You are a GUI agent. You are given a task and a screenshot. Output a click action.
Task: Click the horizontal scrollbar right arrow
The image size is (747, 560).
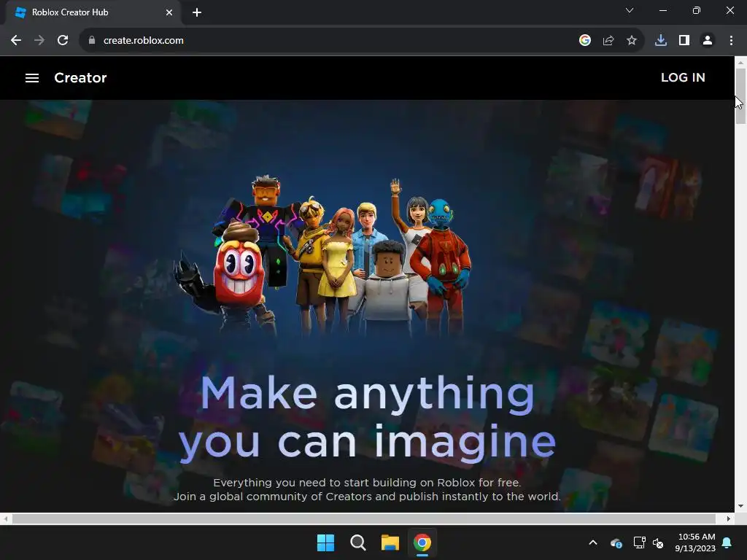coord(729,518)
